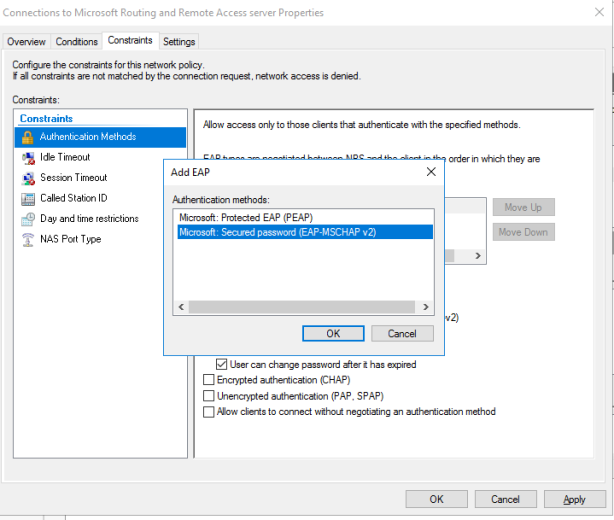Switch to the Conditions tab
Viewport: 614px width, 520px height.
[76, 42]
